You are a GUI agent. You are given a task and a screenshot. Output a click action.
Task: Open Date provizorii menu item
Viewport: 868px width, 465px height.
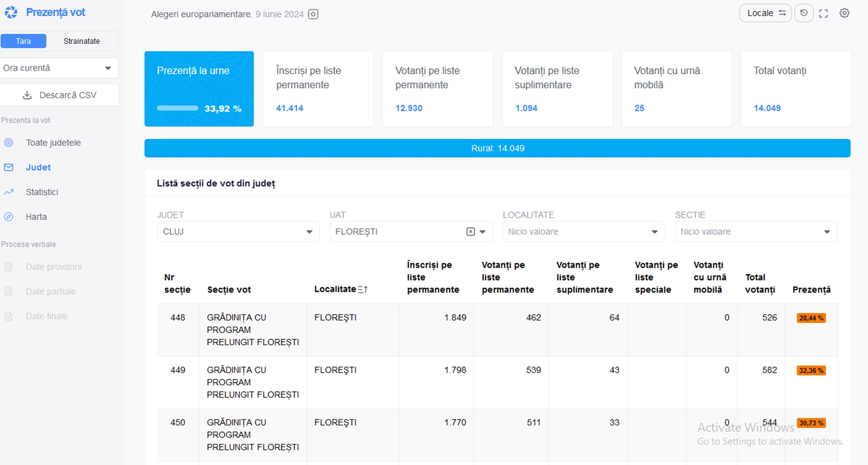54,267
